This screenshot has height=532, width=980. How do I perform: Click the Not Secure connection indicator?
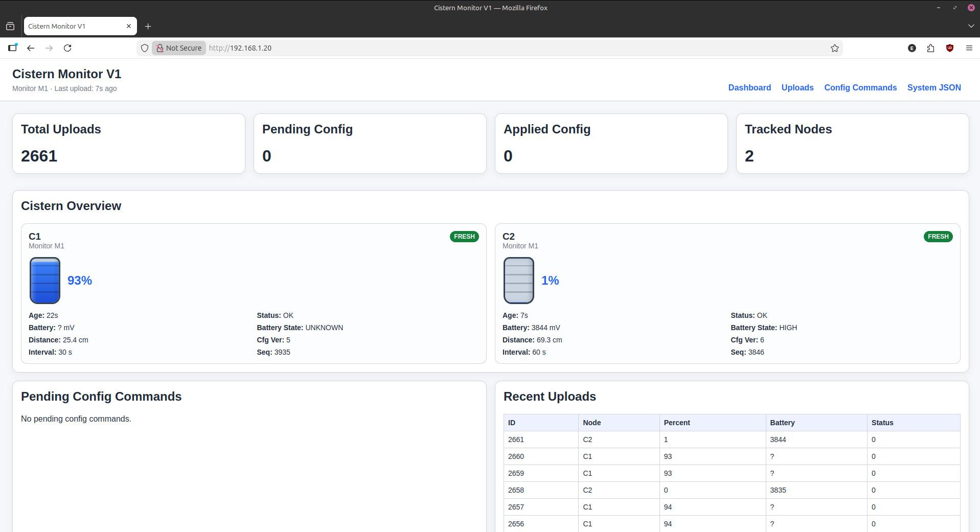click(179, 48)
